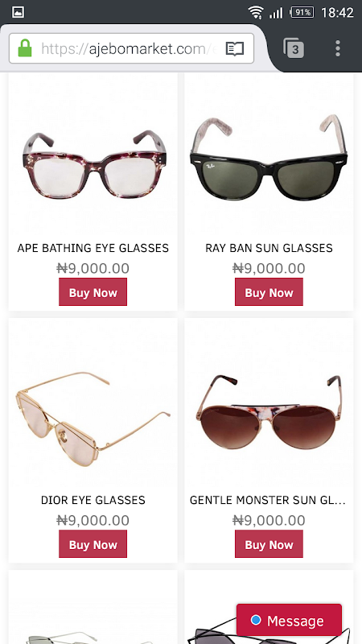The image size is (362, 644).
Task: Open Ray Ban Sun Glasses product image
Action: click(x=269, y=157)
